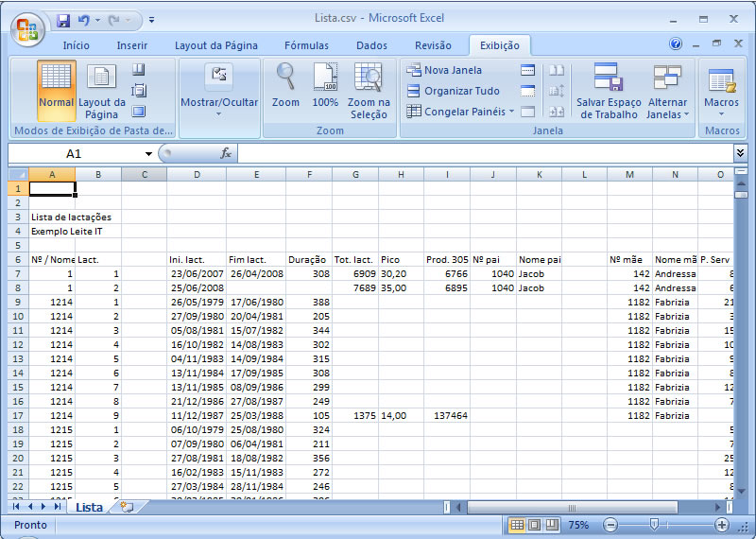
Task: Select cell containing 137464
Action: [x=447, y=415]
